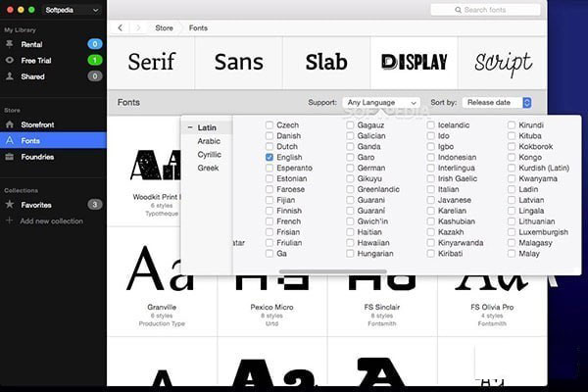Click the Store breadcrumb
The height and width of the screenshot is (392, 588).
click(x=164, y=27)
